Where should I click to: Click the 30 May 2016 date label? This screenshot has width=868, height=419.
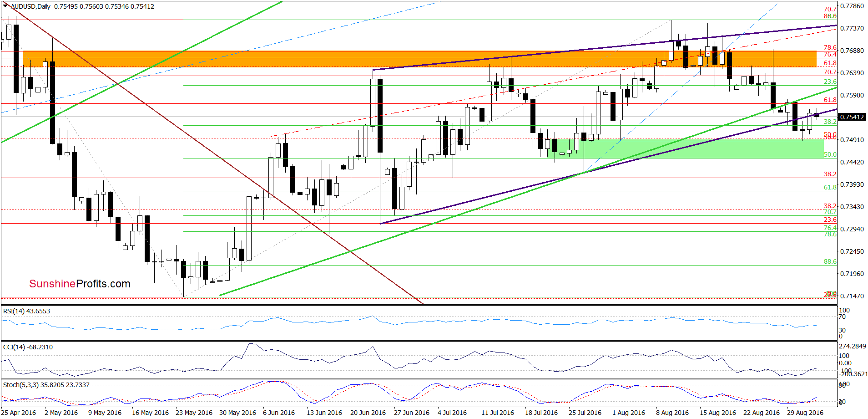(x=237, y=413)
